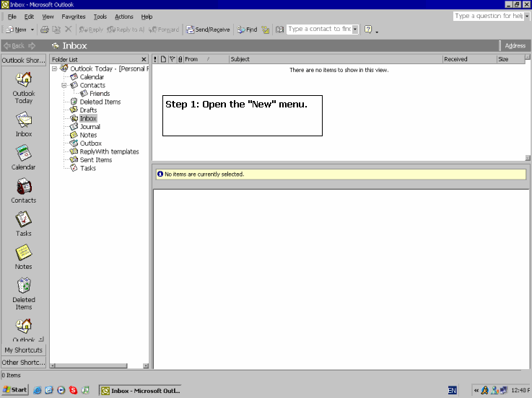This screenshot has height=398, width=532.
Task: Click the Move to Folder icon
Action: pos(56,30)
